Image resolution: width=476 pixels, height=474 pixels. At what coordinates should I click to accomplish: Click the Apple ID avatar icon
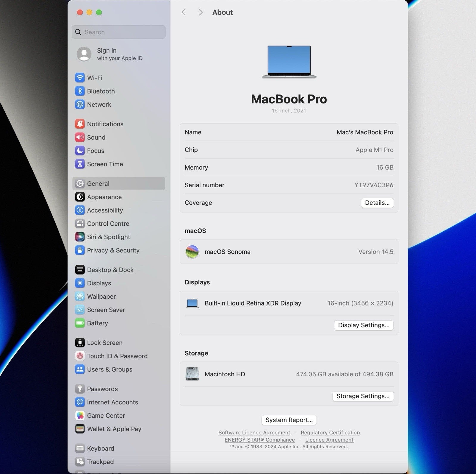pos(84,54)
